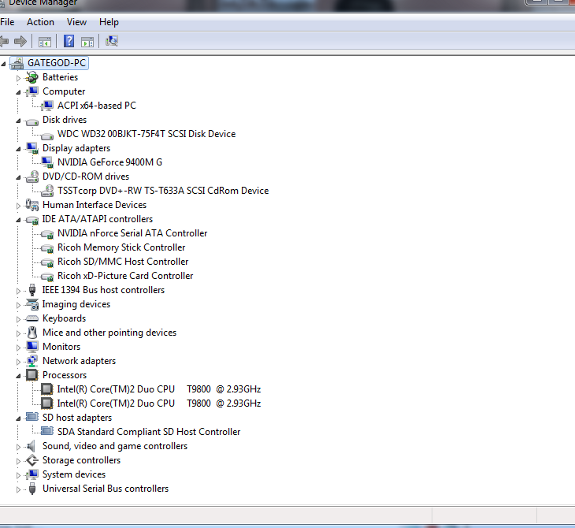
Task: Select the first Intel Core 2 Duo T9800 entry
Action: (x=159, y=389)
